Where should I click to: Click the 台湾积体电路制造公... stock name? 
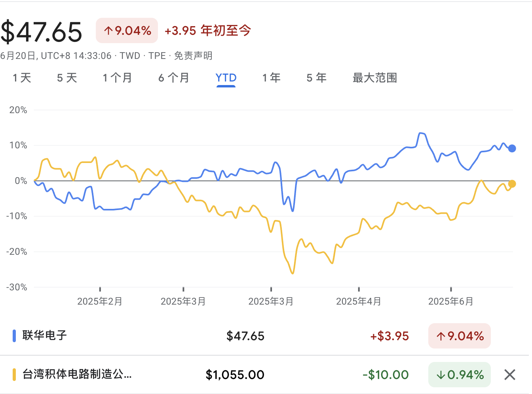coord(77,374)
